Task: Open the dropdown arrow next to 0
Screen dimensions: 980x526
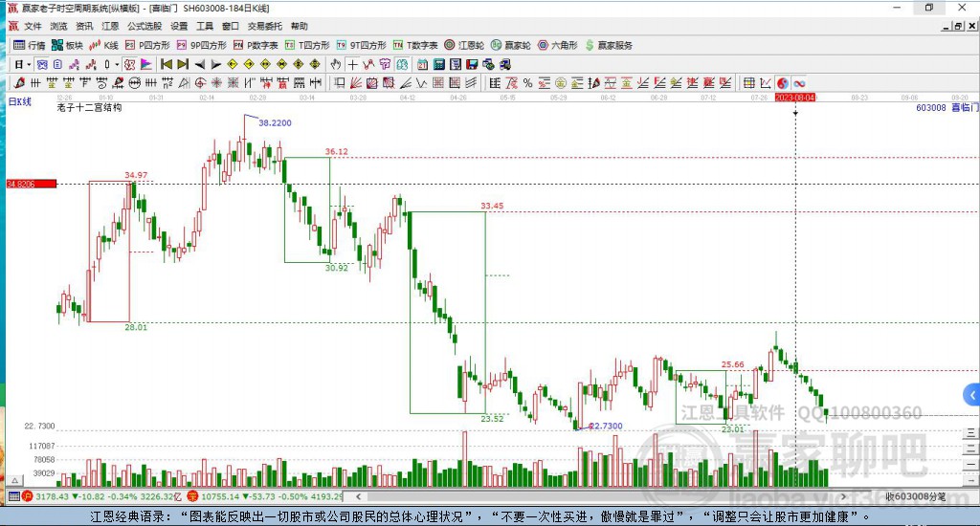Action: [x=116, y=64]
